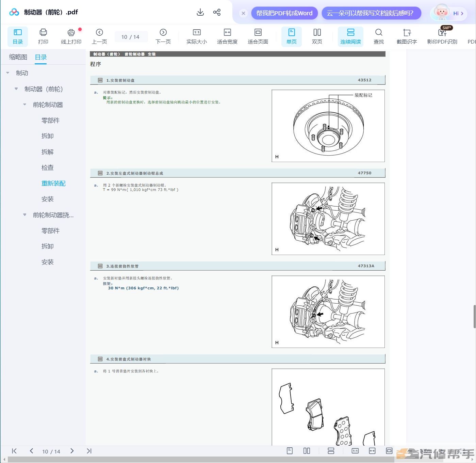
Task: Collapse the 制动 tree node
Action: pos(8,73)
